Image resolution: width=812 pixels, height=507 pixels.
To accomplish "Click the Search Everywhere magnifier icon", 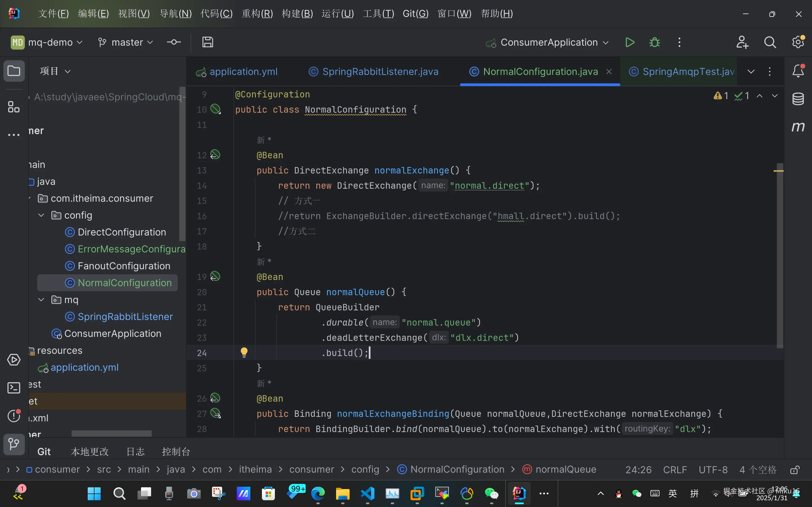I will click(770, 43).
